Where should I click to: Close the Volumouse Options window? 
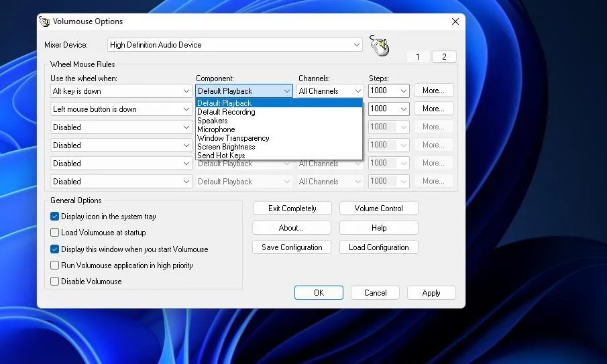(455, 21)
